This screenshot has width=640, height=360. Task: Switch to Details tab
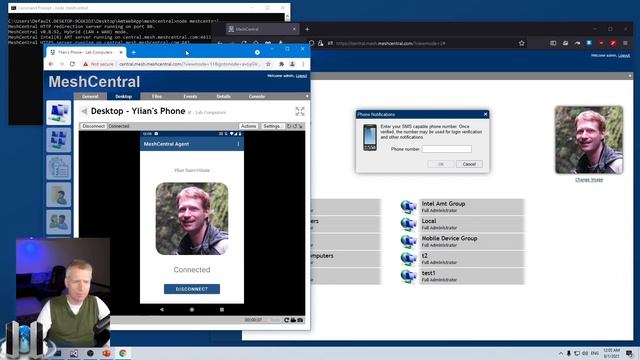(223, 96)
